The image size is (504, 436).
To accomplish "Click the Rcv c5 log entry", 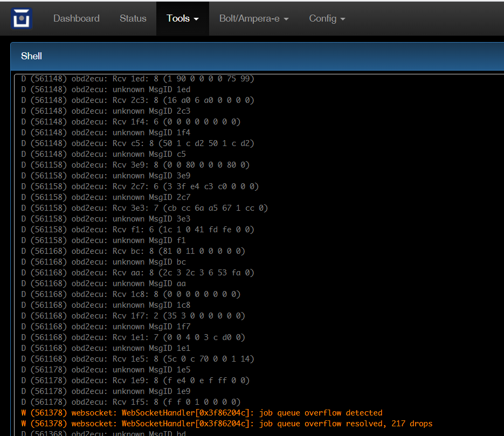I will click(137, 143).
